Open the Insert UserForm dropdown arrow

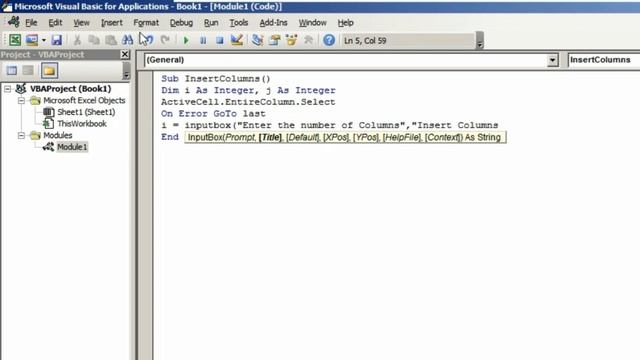(43, 40)
